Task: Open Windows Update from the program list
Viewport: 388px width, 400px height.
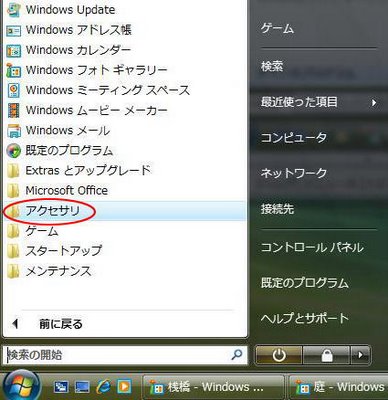Action: pos(70,9)
